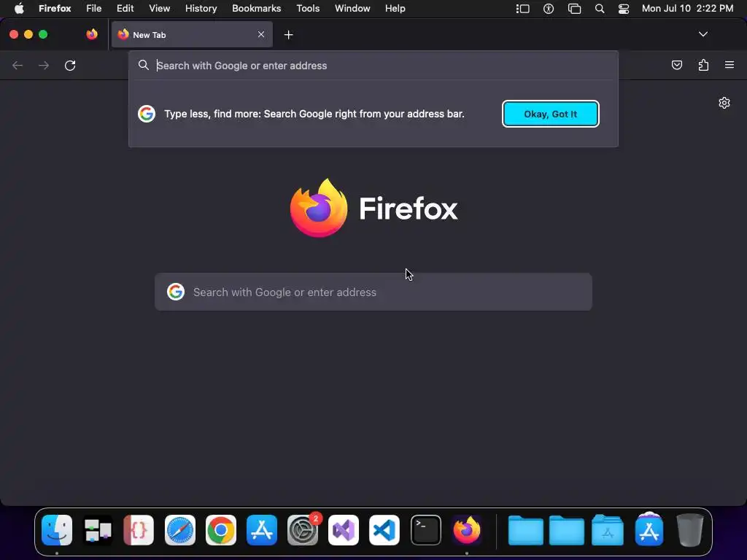Open the Firefox application menu in menu bar

point(55,9)
